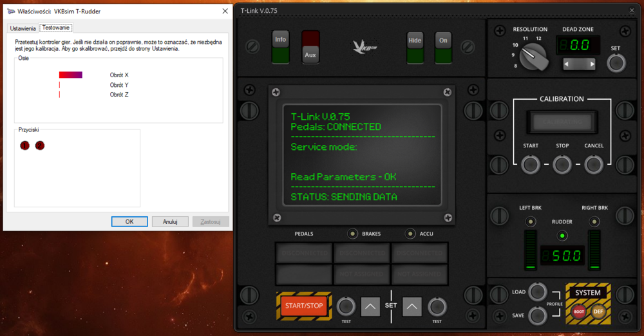Click button indicator 2 in Przyciski

[40, 145]
